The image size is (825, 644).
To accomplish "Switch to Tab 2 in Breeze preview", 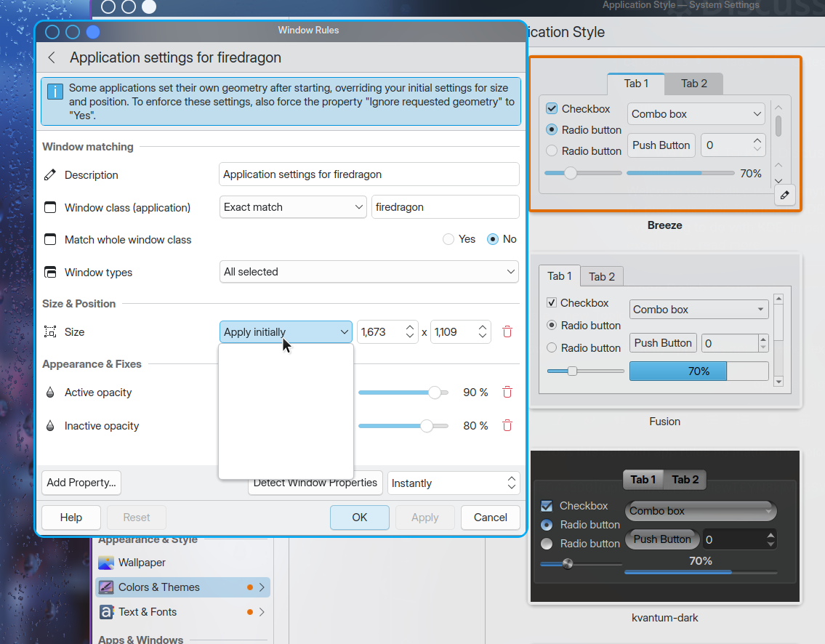I will click(x=694, y=84).
